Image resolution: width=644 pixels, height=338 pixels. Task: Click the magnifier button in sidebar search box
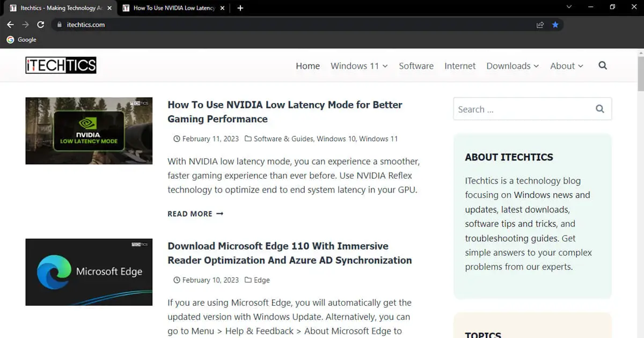point(599,109)
